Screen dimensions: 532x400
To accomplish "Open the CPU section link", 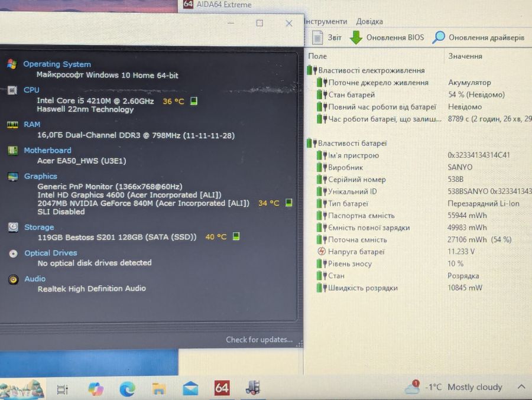I will click(x=31, y=90).
